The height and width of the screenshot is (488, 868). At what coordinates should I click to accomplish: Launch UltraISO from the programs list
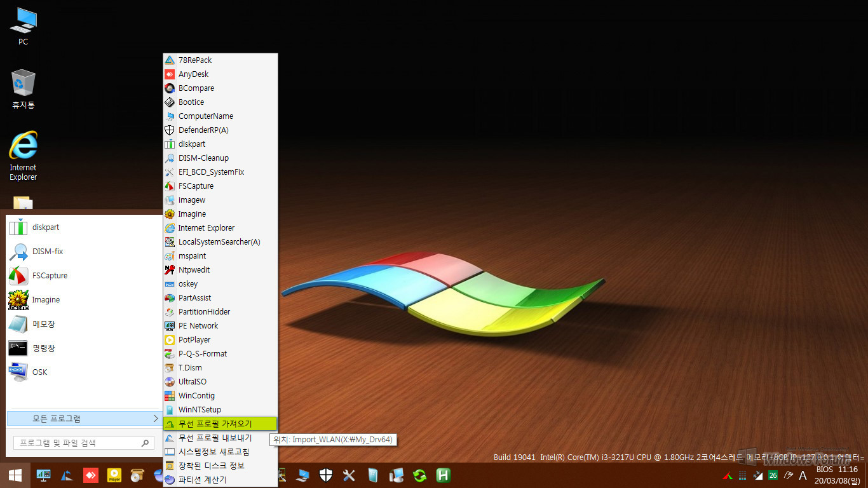[220, 382]
